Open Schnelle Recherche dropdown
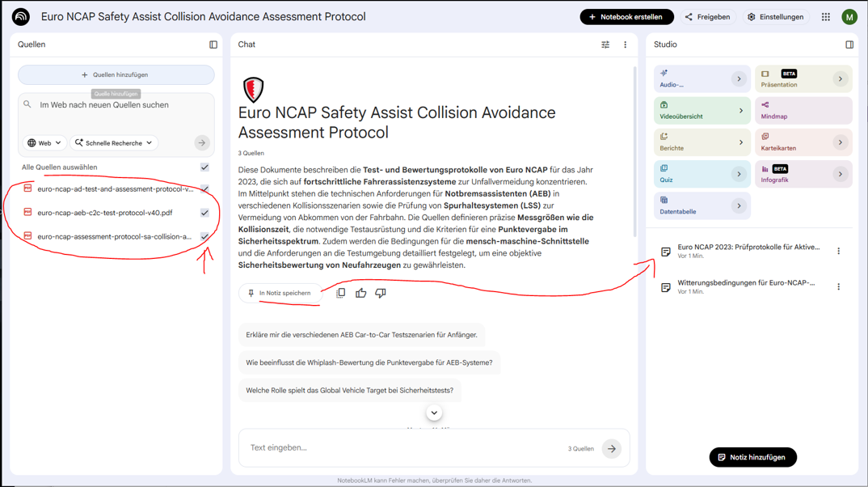Viewport: 868px width, 487px height. tap(114, 143)
